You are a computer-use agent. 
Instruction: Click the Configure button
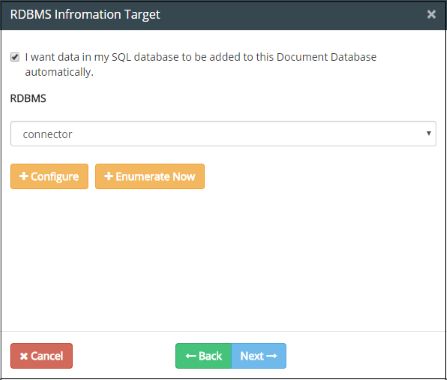point(49,176)
